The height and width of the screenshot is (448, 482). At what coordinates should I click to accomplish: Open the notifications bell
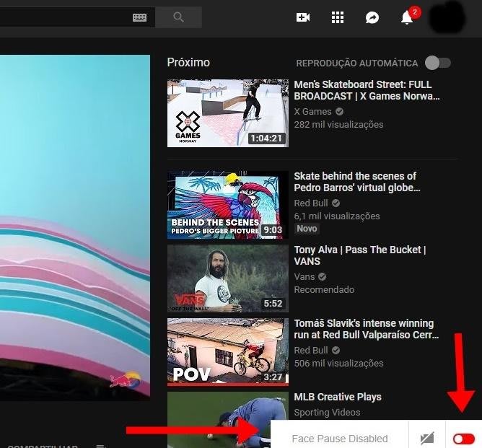[x=408, y=17]
